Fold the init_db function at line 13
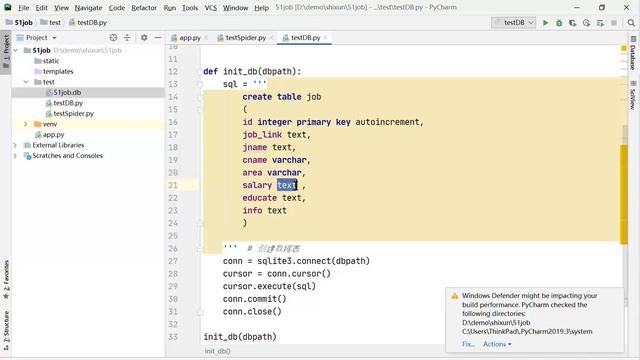Viewport: 640px width, 360px height. coord(200,84)
